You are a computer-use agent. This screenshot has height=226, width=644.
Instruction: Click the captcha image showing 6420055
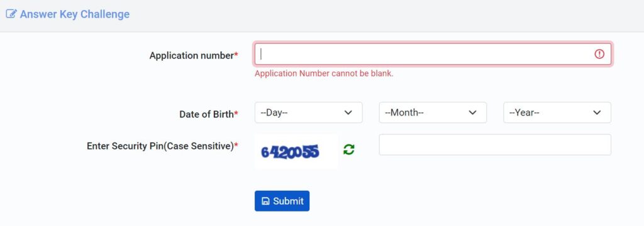[x=296, y=151]
